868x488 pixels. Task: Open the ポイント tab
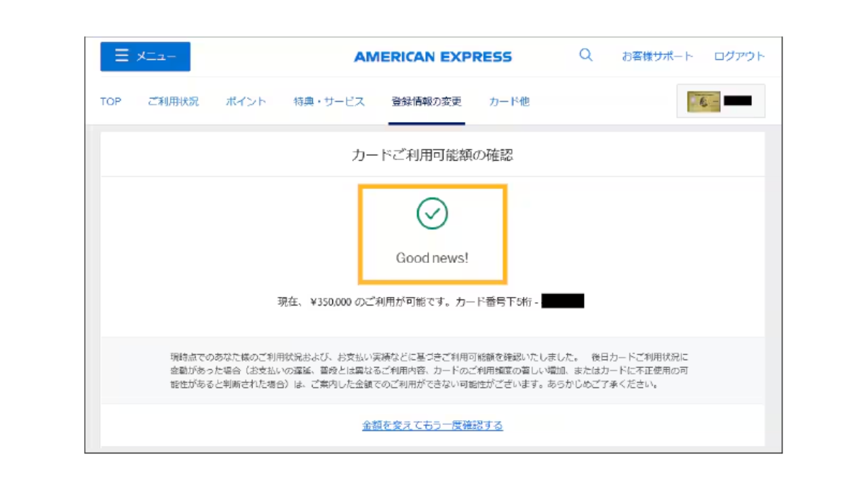[x=245, y=102]
